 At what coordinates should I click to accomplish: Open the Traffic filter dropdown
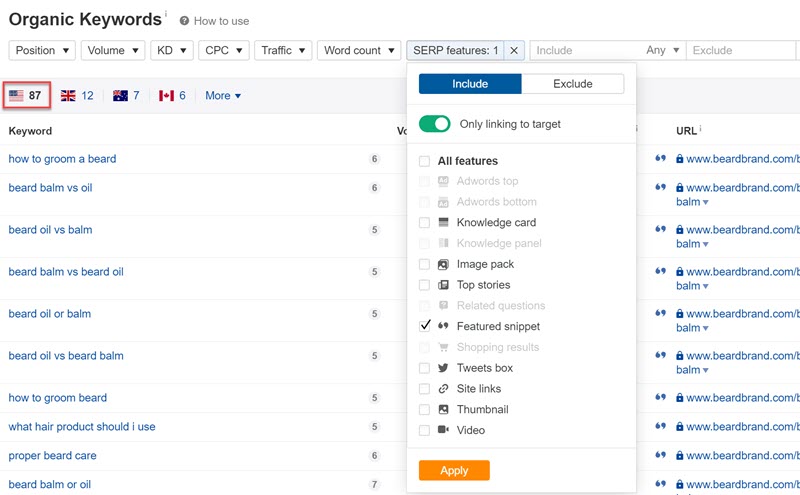pyautogui.click(x=283, y=51)
